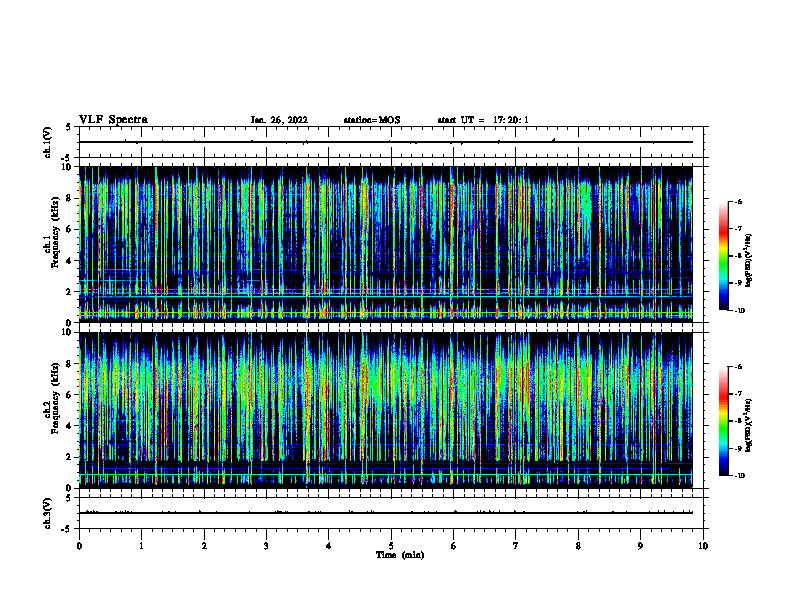Click the ch.2 color bar "-10" label

[x=739, y=476]
